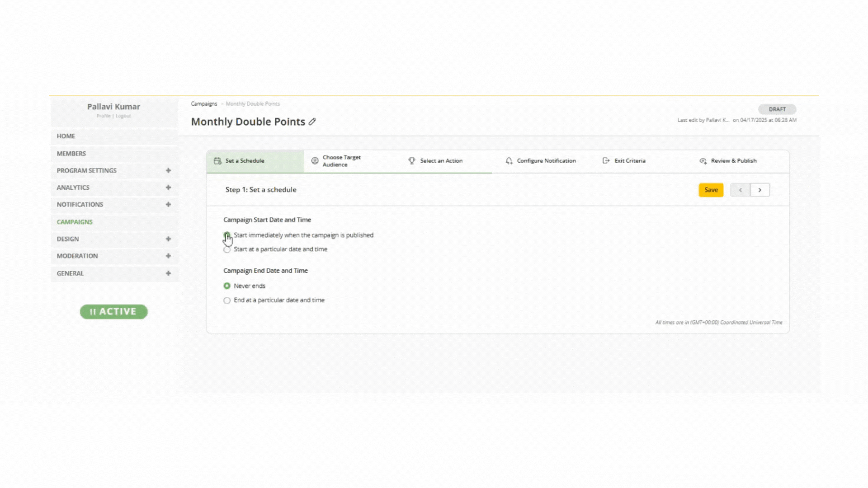Click the Review & Publish icon

[703, 161]
